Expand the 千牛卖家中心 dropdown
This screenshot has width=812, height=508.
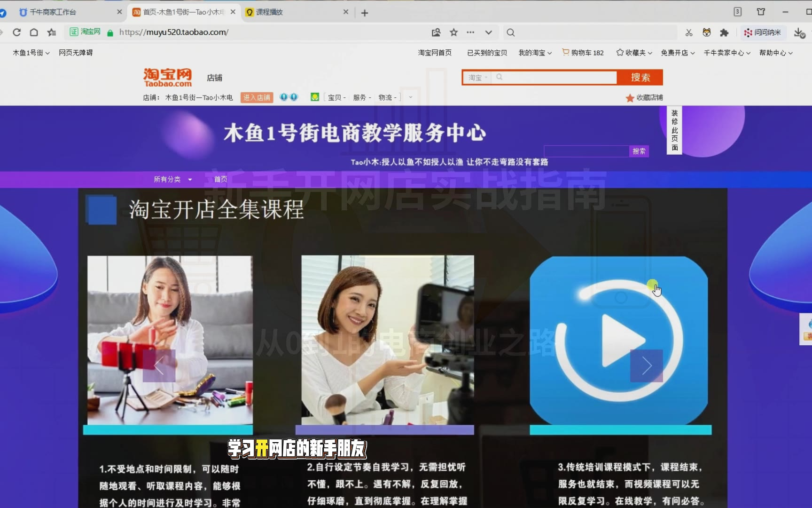727,53
